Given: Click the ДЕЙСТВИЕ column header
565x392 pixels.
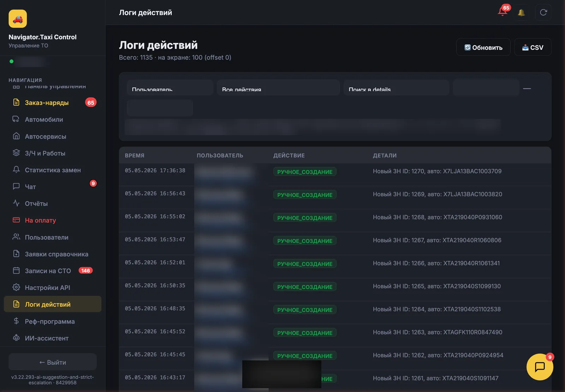Looking at the screenshot, I should 289,156.
